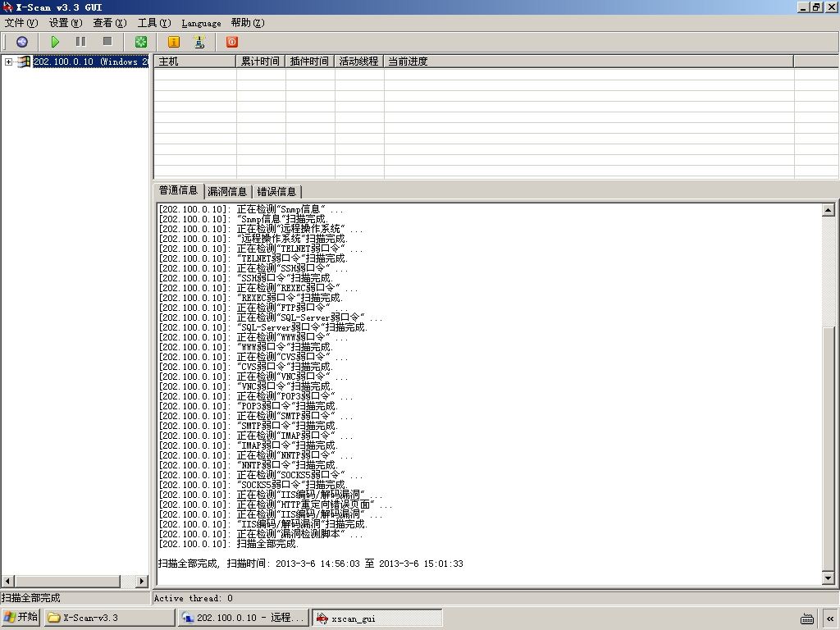Click the keyboard icon in the system tray

807,619
